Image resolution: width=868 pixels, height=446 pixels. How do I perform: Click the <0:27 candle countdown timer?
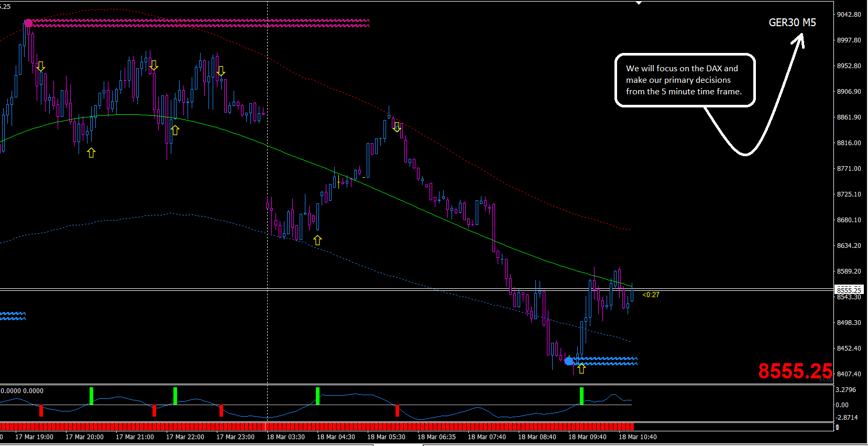pos(651,295)
